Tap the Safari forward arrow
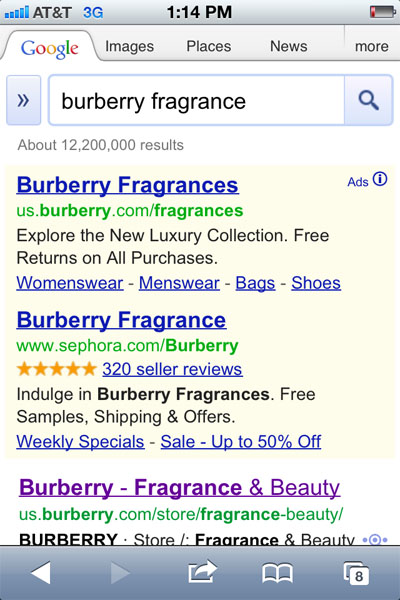This screenshot has height=600, width=400. [120, 573]
